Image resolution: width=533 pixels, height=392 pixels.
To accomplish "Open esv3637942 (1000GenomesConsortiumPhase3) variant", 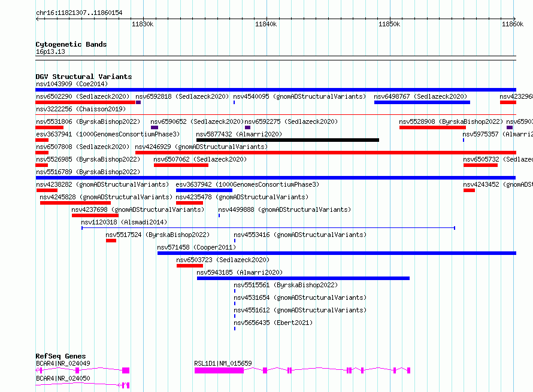I will (247, 184).
